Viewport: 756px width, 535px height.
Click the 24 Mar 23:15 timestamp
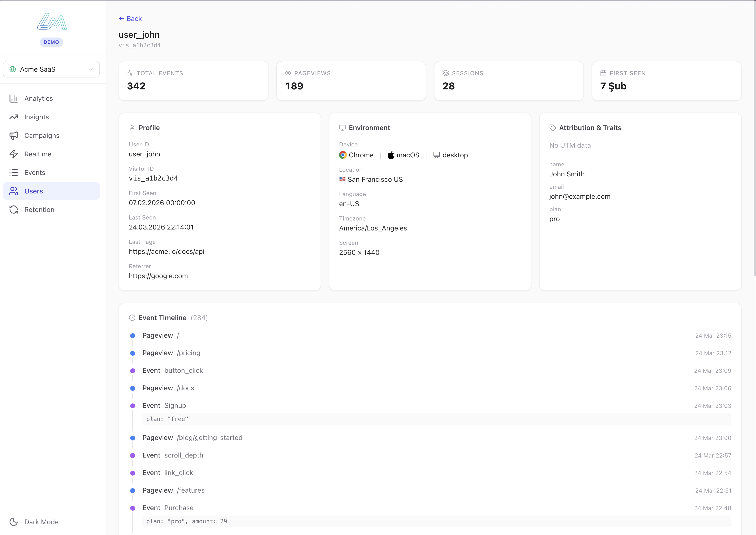pyautogui.click(x=713, y=335)
